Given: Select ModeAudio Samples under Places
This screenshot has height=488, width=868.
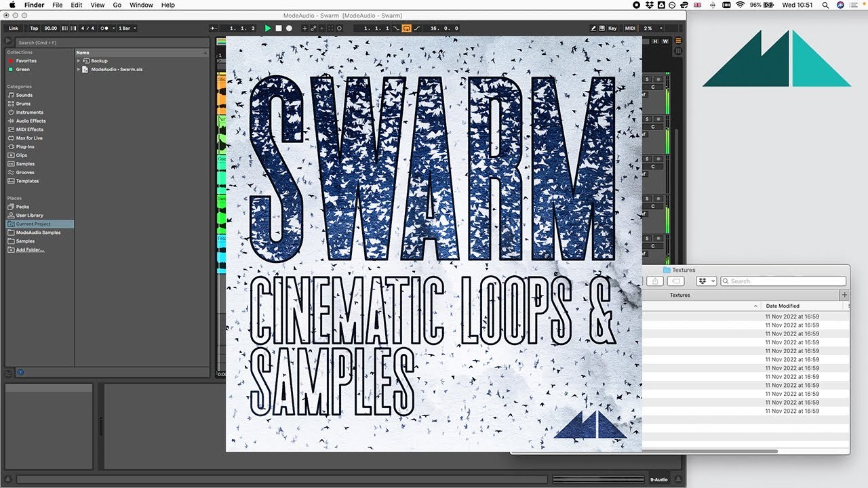Looking at the screenshot, I should click(x=38, y=232).
